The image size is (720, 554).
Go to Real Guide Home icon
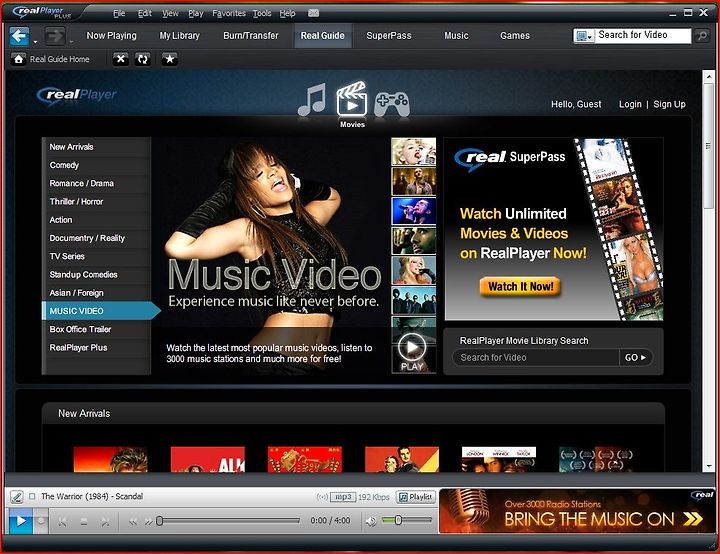(18, 59)
